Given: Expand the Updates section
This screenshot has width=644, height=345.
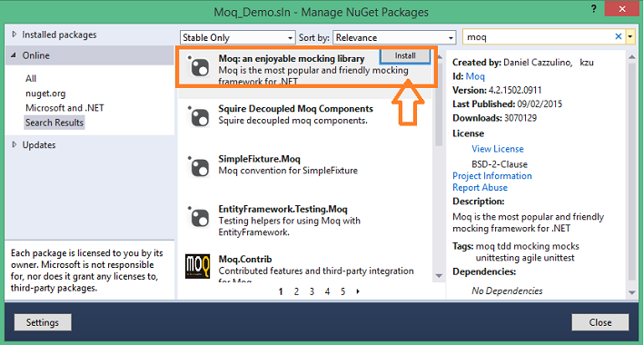Looking at the screenshot, I should point(15,144).
